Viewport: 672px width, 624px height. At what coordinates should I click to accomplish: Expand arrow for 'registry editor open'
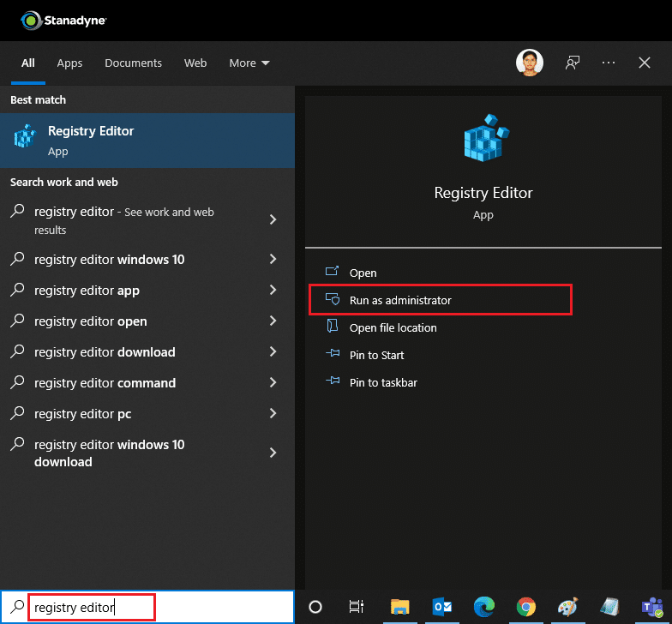coord(273,321)
